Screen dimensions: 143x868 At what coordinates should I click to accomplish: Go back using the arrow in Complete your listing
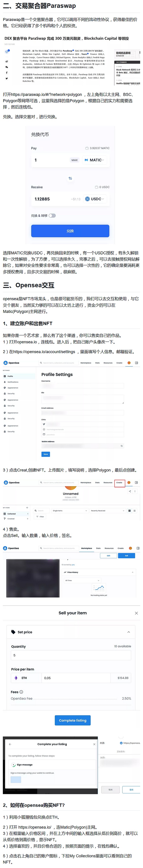(10, 744)
